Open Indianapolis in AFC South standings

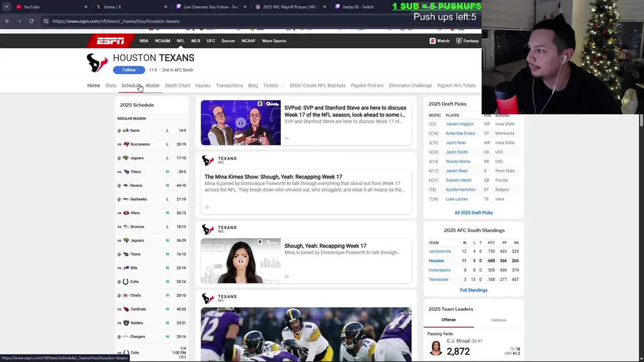[x=440, y=270]
